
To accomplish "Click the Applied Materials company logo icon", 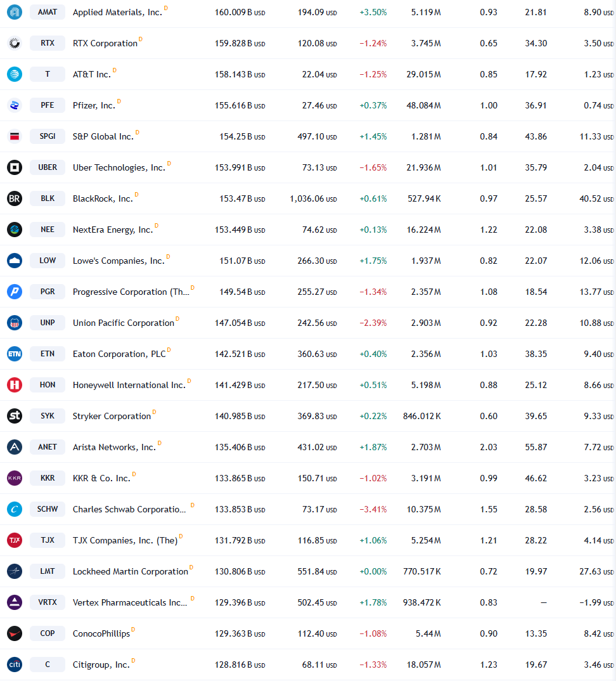I will point(15,12).
